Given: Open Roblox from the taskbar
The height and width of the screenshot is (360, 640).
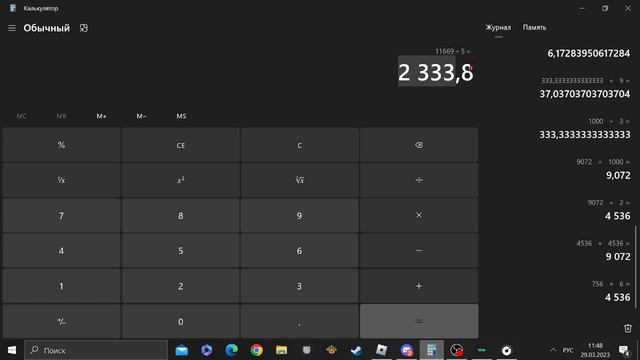Looking at the screenshot, I should click(x=381, y=350).
